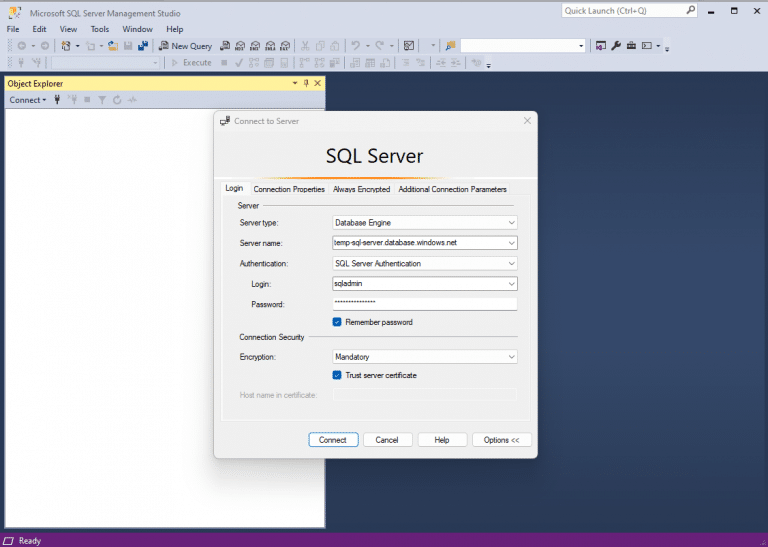Screen dimensions: 768x547
Task: Click the Connect Object Explorer plug icon
Action: [x=57, y=100]
